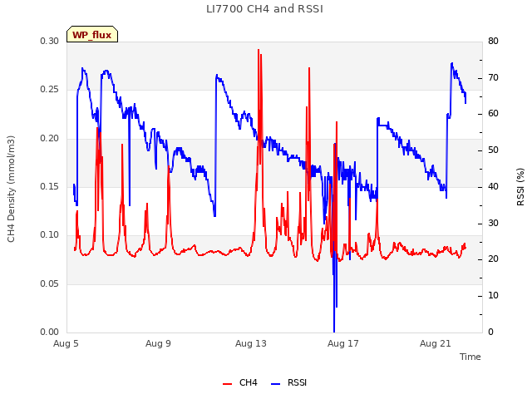Click the 0.15 left axis tick label
The height and width of the screenshot is (399, 532).
[50, 186]
